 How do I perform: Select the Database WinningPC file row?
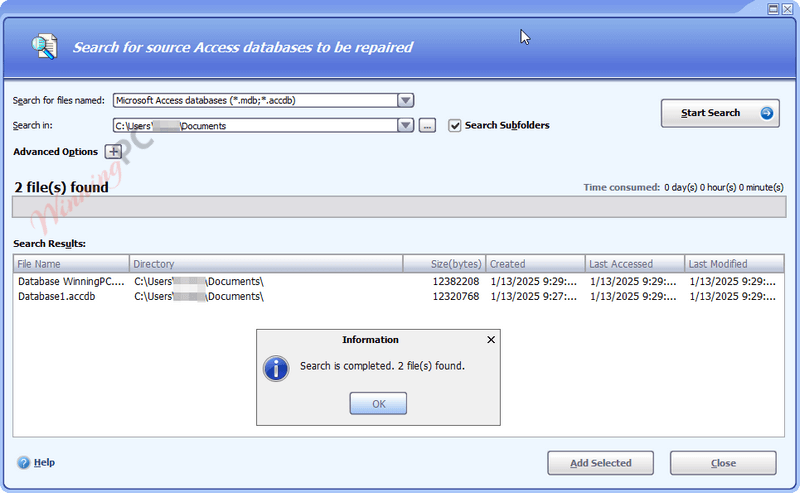pos(398,282)
